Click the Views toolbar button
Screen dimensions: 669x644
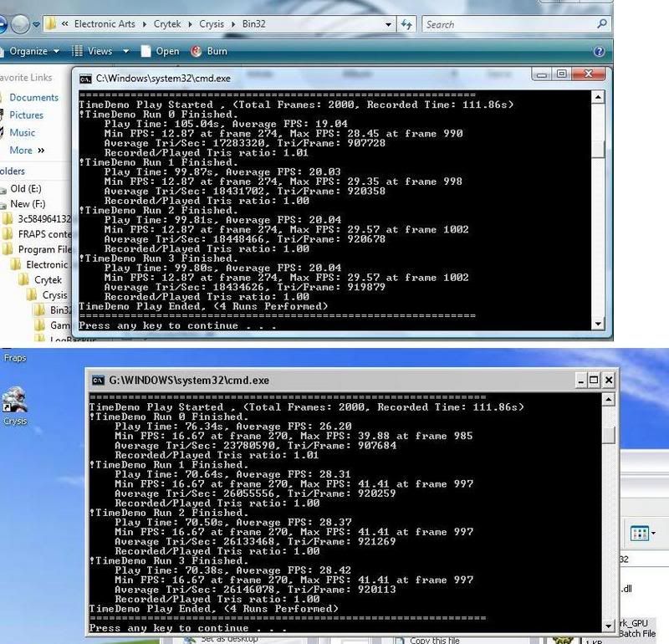(x=92, y=51)
